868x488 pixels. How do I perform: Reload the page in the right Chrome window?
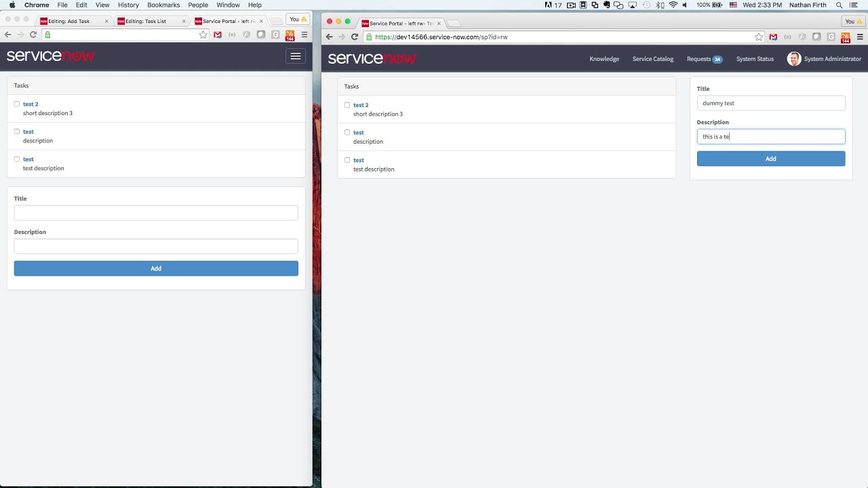click(354, 37)
